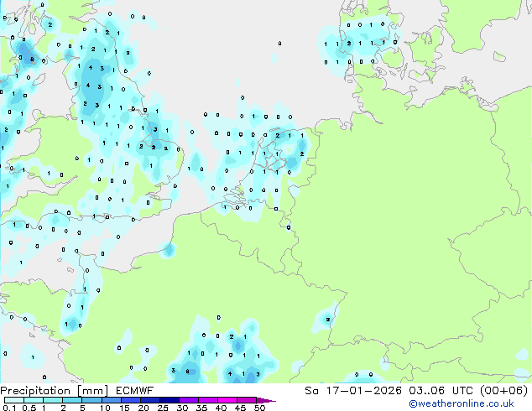The height and width of the screenshot is (411, 532).
Task: Click the 'Sa 17-01-2026' date text
Action: (353, 391)
